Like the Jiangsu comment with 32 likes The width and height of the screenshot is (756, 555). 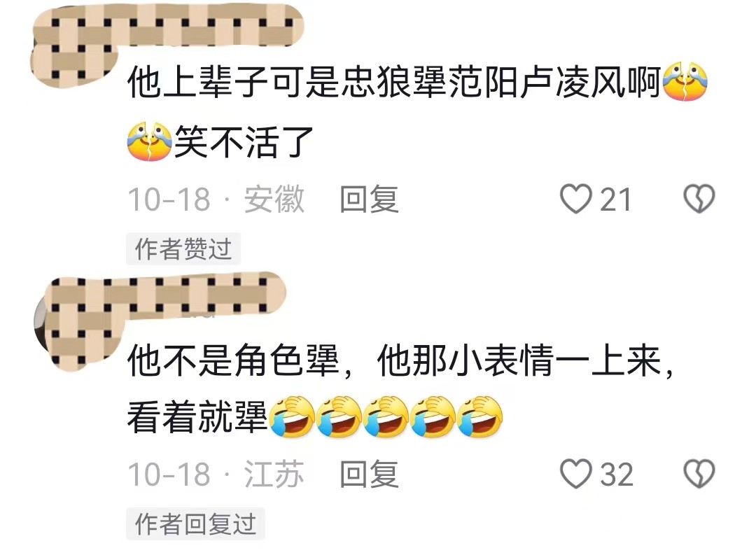pos(575,474)
